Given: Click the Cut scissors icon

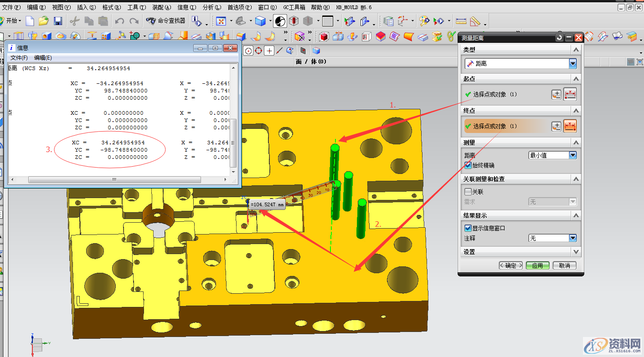Looking at the screenshot, I should coord(75,21).
